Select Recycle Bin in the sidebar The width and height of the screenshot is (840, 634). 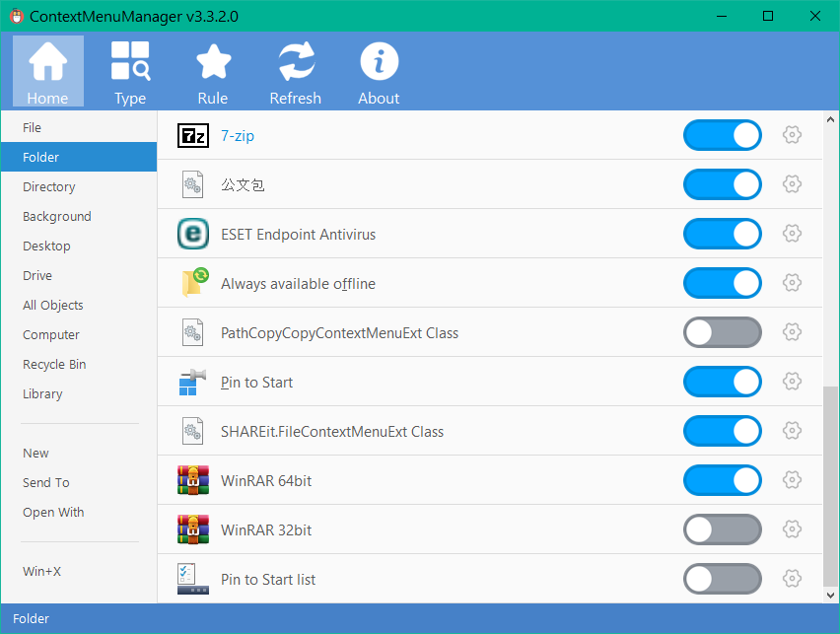point(54,364)
